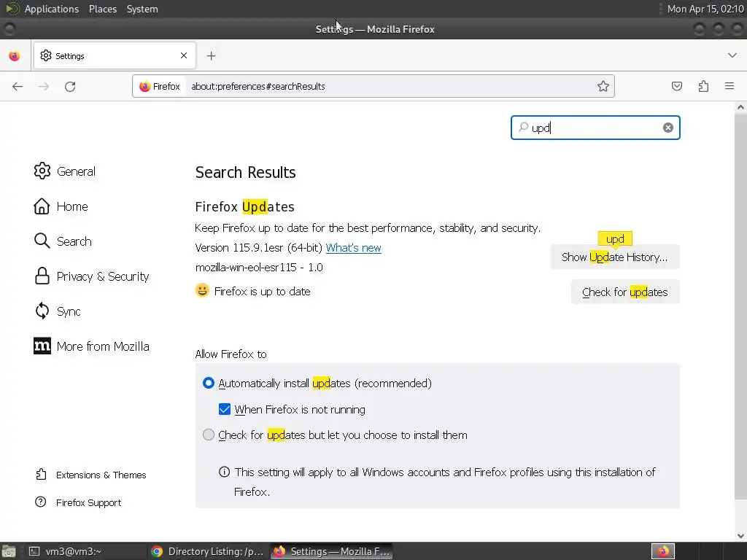
Task: Click Show Update History button
Action: 614,257
